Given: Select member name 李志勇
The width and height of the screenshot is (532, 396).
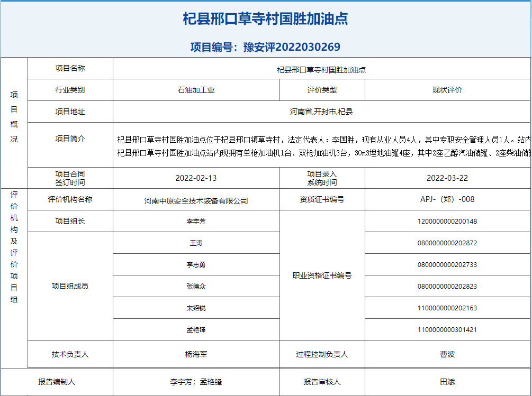Looking at the screenshot, I should [x=196, y=265].
